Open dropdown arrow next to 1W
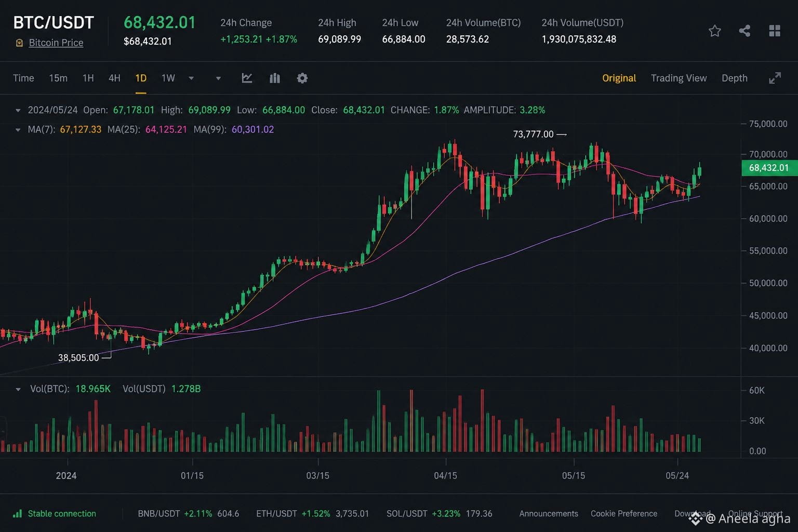798x532 pixels. [x=191, y=78]
